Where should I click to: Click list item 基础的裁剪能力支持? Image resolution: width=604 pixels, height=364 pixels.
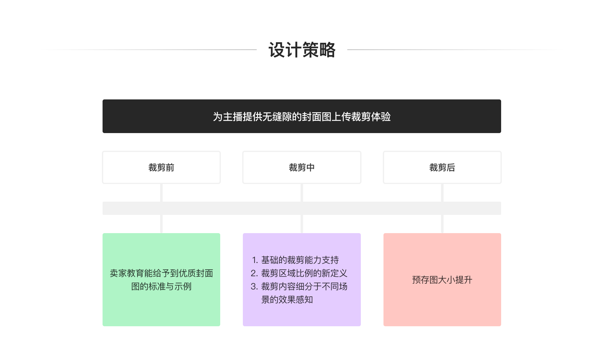299,260
